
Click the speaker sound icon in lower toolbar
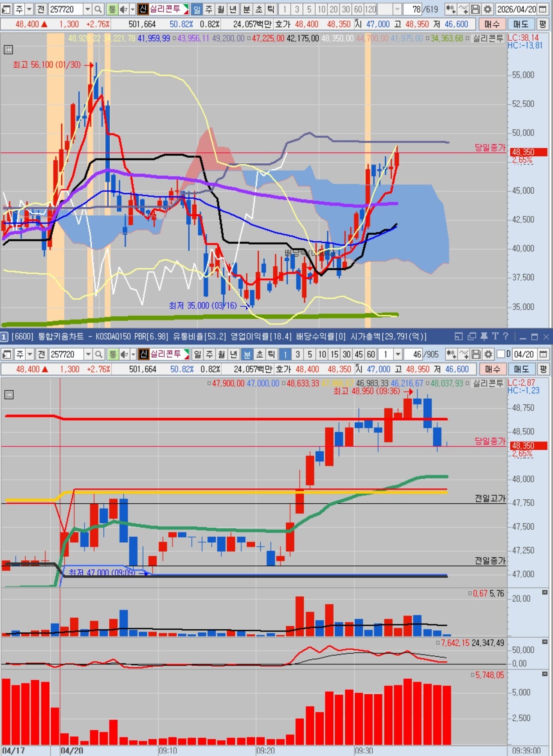point(125,354)
